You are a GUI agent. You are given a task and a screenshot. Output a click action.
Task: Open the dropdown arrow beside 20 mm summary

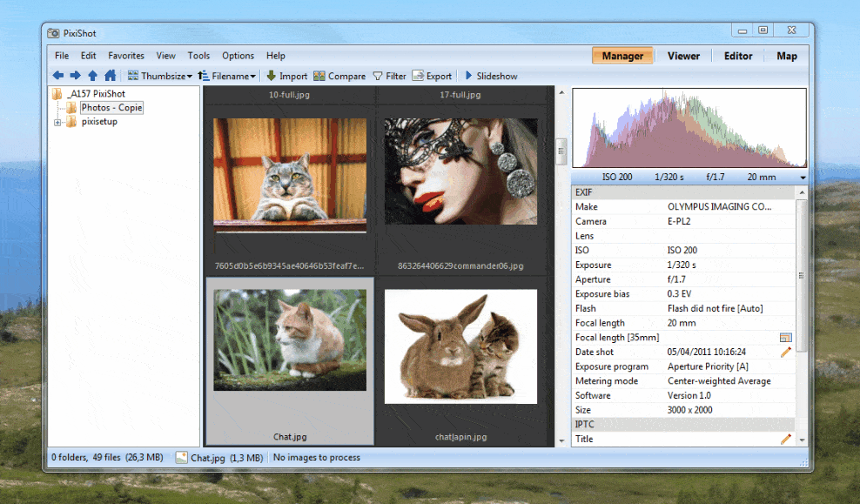coord(803,178)
